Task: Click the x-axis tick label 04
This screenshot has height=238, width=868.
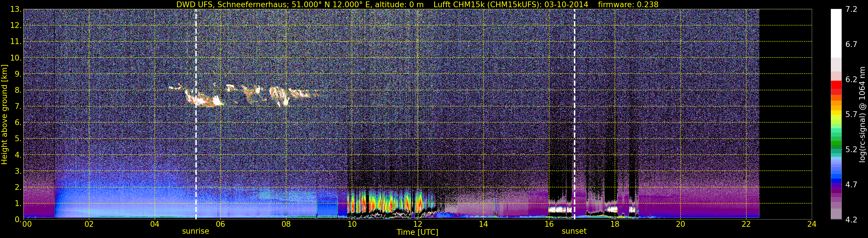Action: click(x=155, y=224)
